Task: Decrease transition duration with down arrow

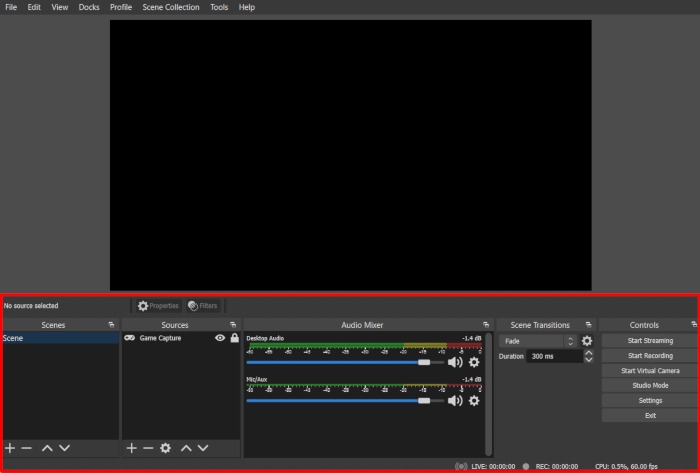Action: pyautogui.click(x=589, y=360)
